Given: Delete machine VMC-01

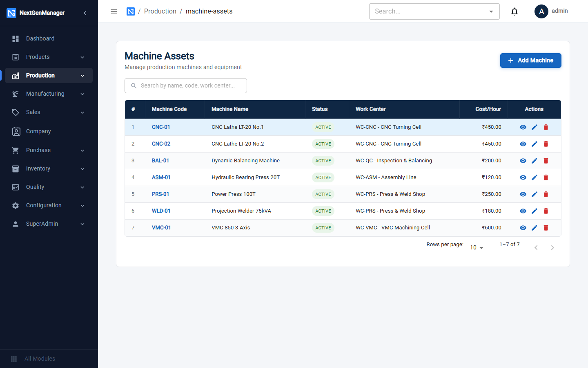Looking at the screenshot, I should pyautogui.click(x=546, y=228).
